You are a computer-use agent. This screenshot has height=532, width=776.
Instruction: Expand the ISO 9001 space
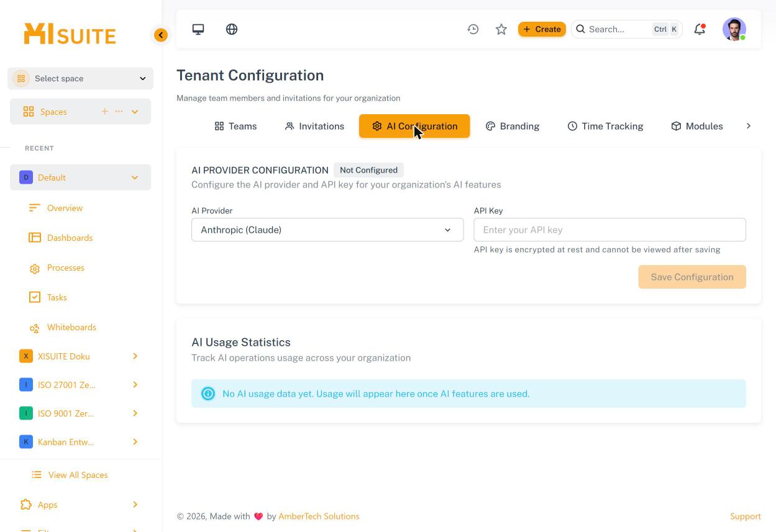point(135,413)
